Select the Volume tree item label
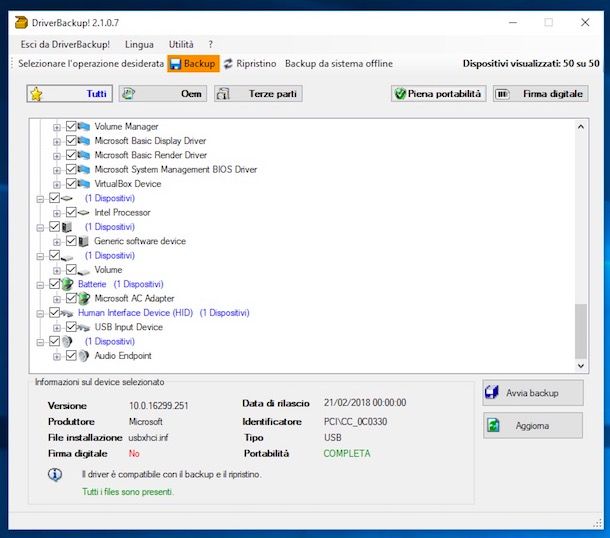610x538 pixels. 108,270
